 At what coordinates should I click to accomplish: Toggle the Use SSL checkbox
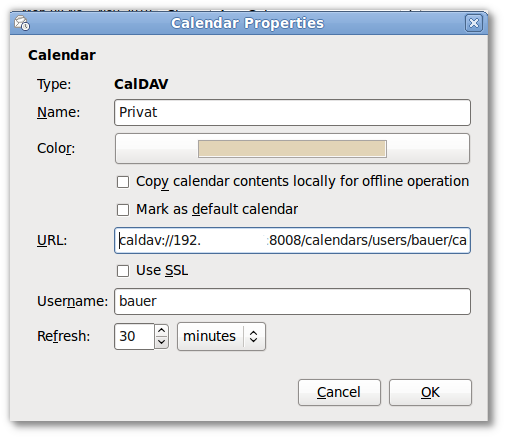(123, 271)
